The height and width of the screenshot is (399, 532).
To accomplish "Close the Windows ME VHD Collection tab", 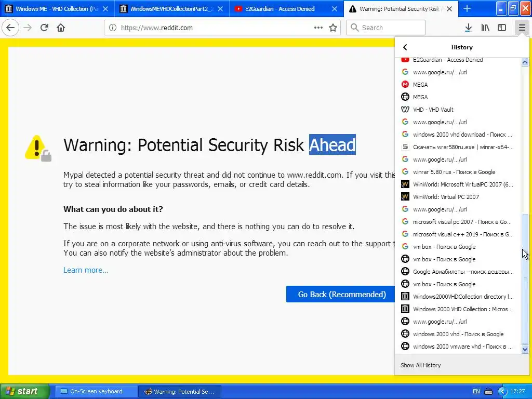I will 105,9.
